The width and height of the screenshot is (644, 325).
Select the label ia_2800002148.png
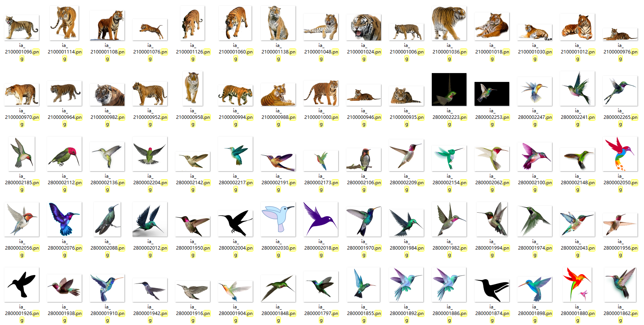(x=578, y=183)
